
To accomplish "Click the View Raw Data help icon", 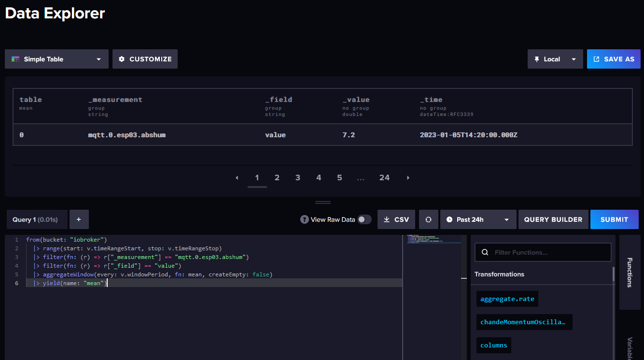I will [x=304, y=219].
